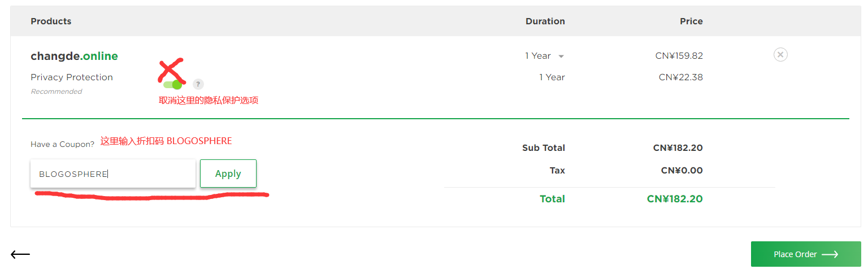
Task: Select the CN¥159.82 domain price
Action: pyautogui.click(x=679, y=56)
